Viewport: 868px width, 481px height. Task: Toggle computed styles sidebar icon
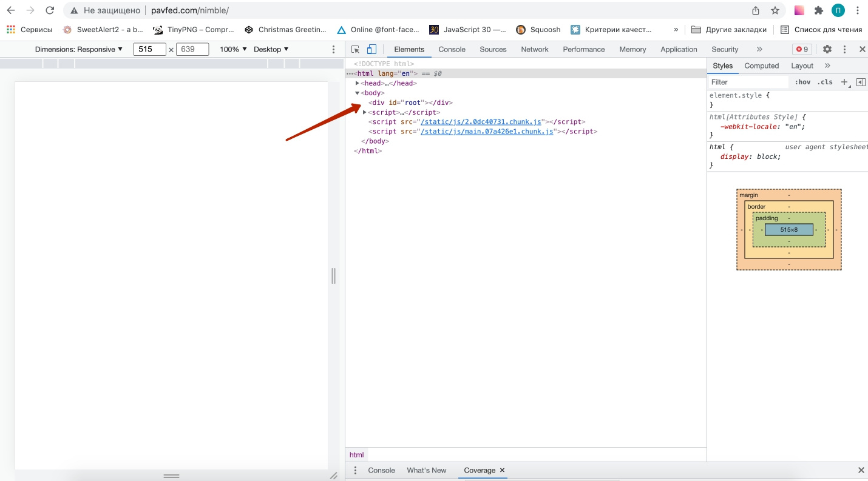tap(861, 82)
